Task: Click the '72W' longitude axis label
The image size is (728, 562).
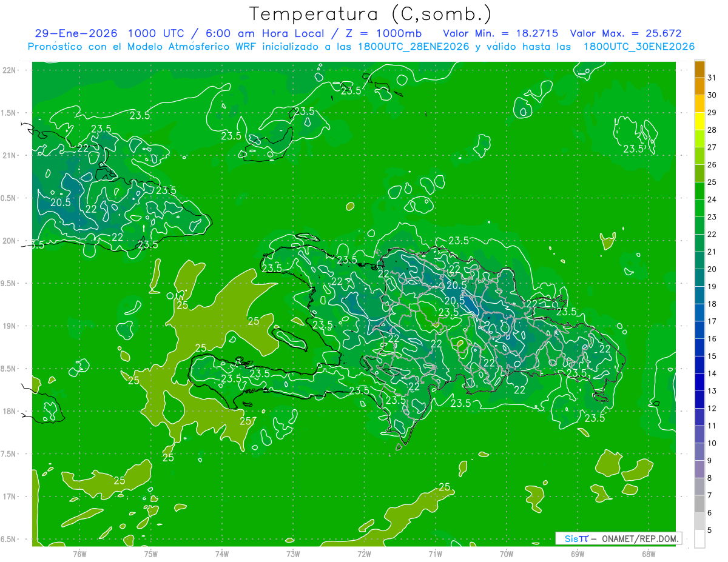Action: pos(364,554)
